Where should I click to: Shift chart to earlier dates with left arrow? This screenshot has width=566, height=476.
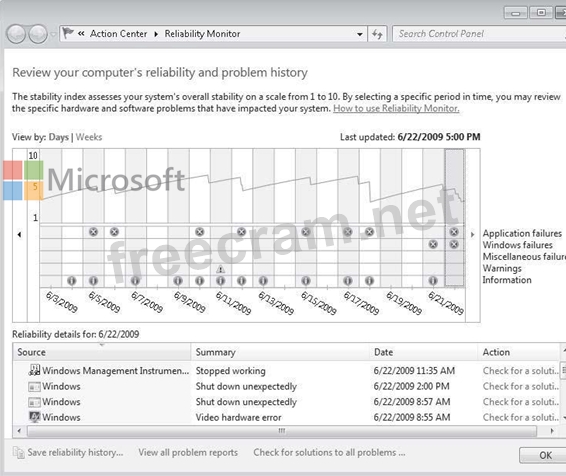pyautogui.click(x=19, y=235)
